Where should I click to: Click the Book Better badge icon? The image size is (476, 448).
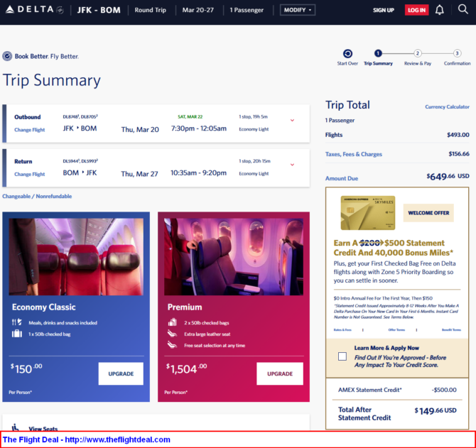7,56
